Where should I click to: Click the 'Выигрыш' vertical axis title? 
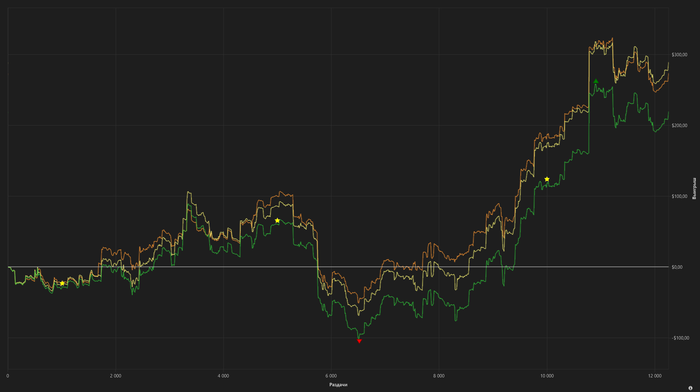click(x=694, y=188)
